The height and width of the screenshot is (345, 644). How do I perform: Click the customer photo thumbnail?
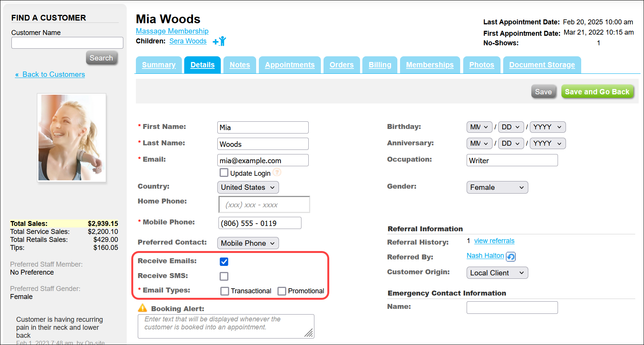71,137
